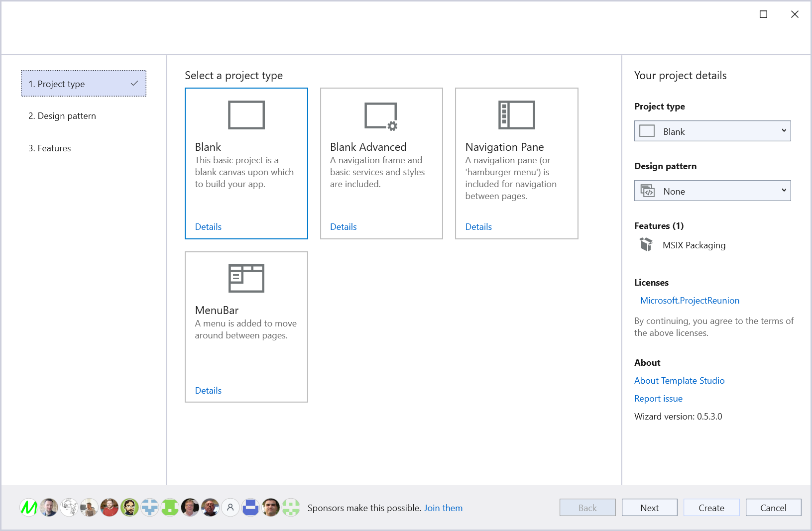Click the glasses-and-beard sponsor avatar
812x531 pixels.
[x=129, y=508]
